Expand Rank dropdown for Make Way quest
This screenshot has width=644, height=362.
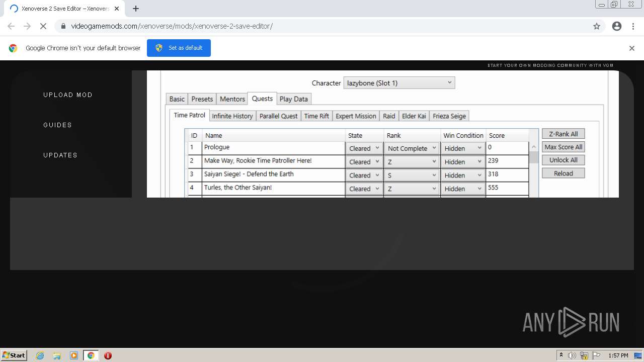coord(412,162)
